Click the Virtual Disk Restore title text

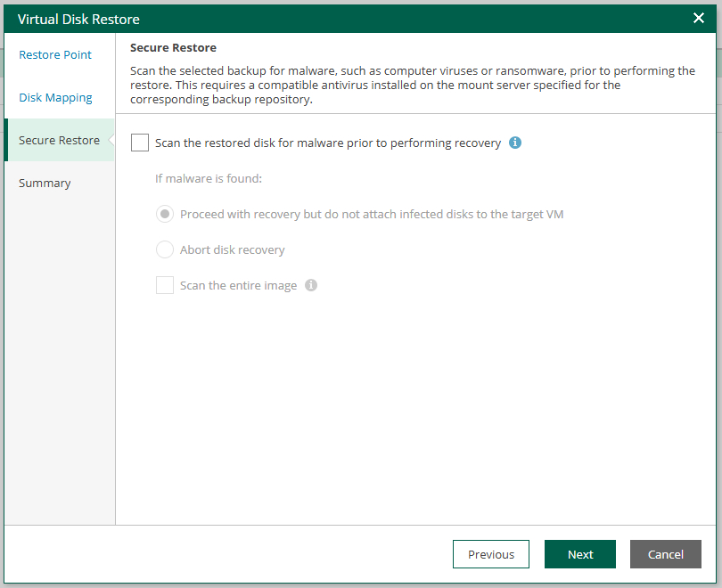tap(78, 20)
